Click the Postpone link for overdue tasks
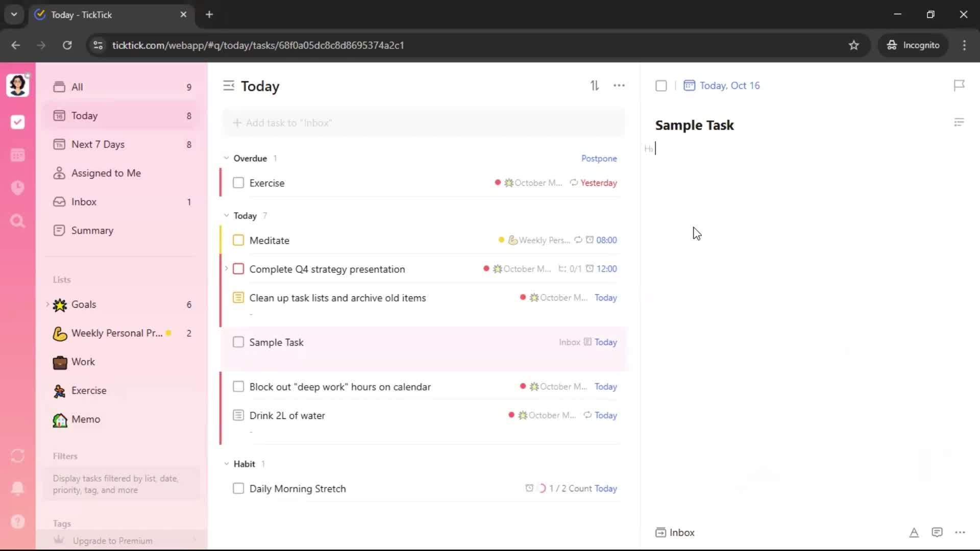Screen dimensions: 980x551 599,158
